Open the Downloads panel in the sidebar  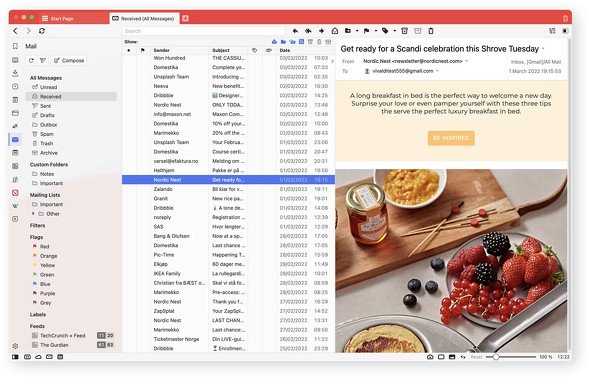tap(15, 73)
